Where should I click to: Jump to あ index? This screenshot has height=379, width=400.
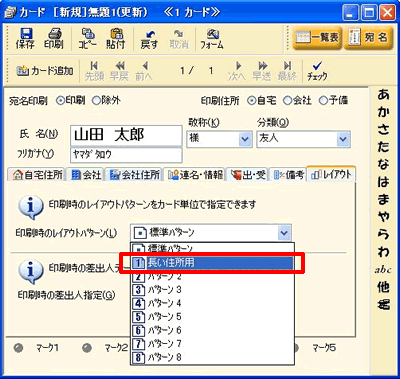pos(383,95)
